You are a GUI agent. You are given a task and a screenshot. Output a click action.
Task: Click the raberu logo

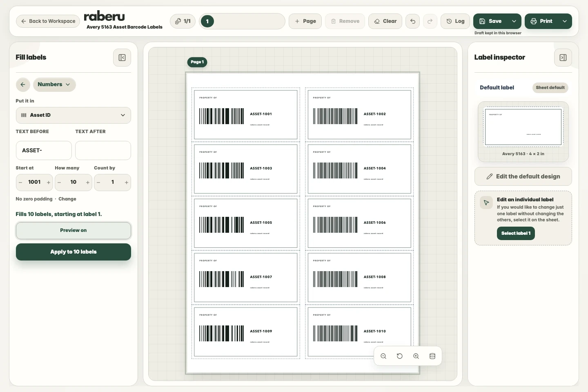(x=104, y=16)
